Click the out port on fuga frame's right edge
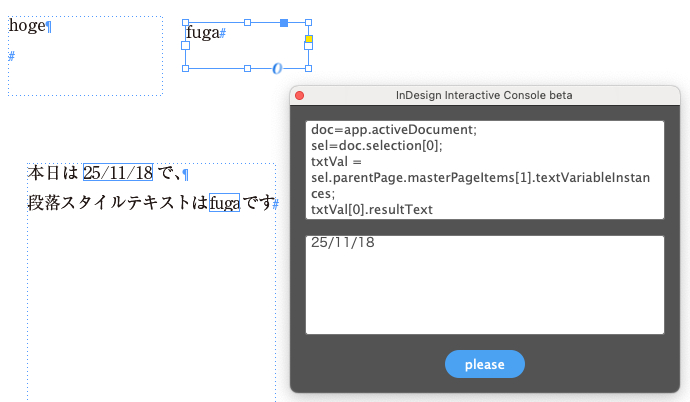 tap(308, 46)
